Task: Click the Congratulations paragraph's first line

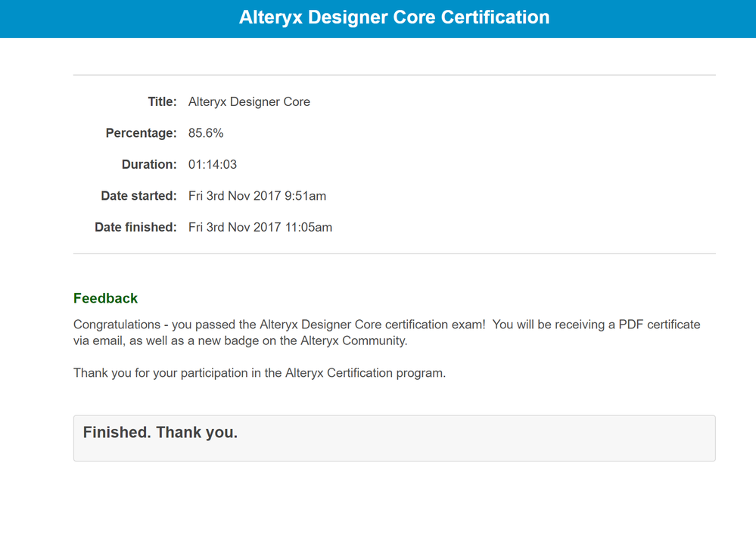Action: pyautogui.click(x=387, y=325)
